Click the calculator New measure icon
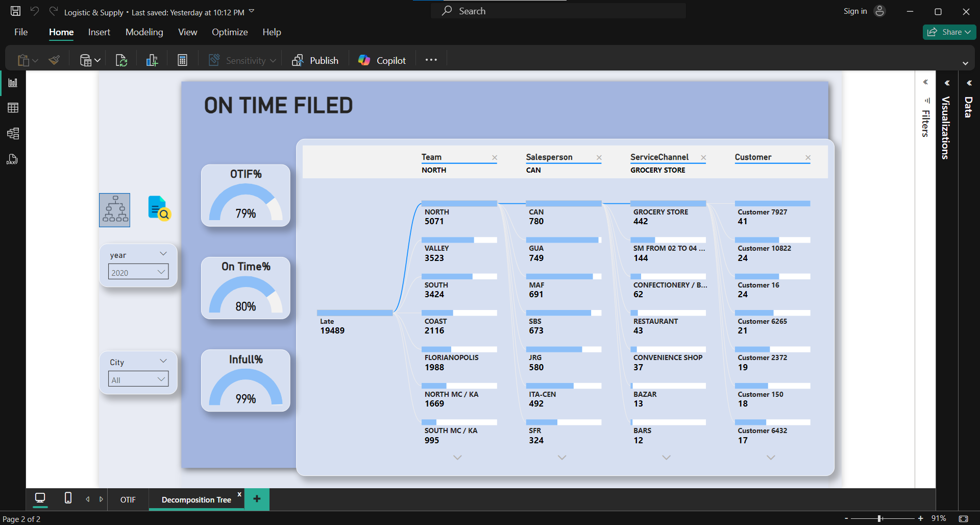Screen dimensions: 980x525 (182, 60)
